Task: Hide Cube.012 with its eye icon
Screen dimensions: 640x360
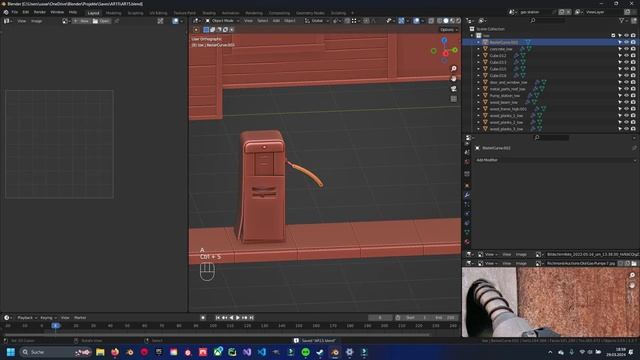Action: coord(626,56)
